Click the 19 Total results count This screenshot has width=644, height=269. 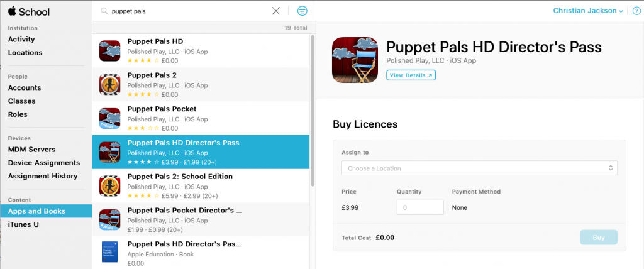pos(296,28)
